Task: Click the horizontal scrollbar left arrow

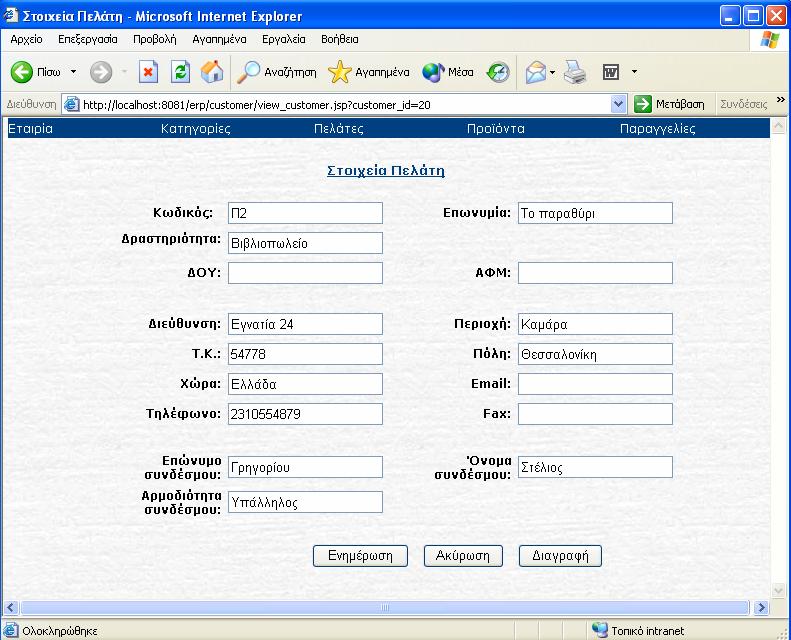Action: [11, 607]
